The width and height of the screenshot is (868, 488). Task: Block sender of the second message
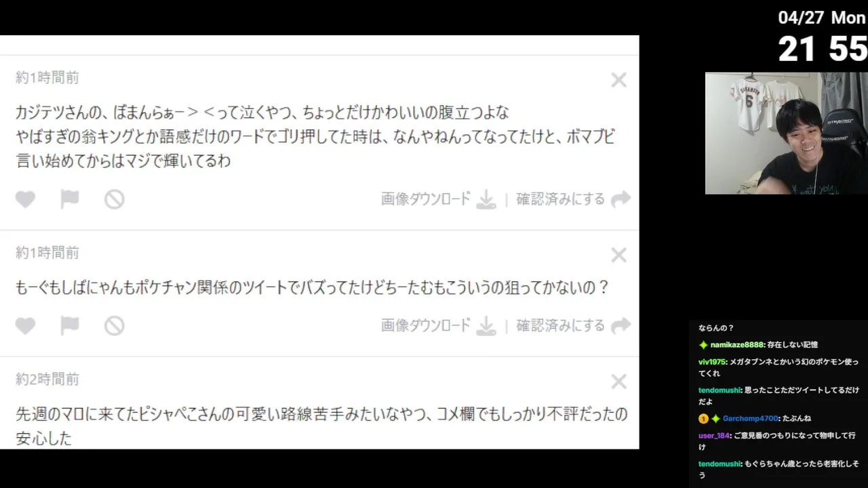point(114,326)
